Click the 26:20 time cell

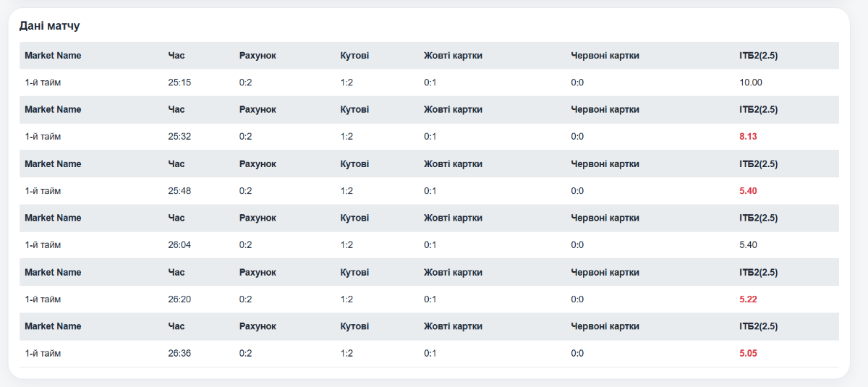coord(179,299)
